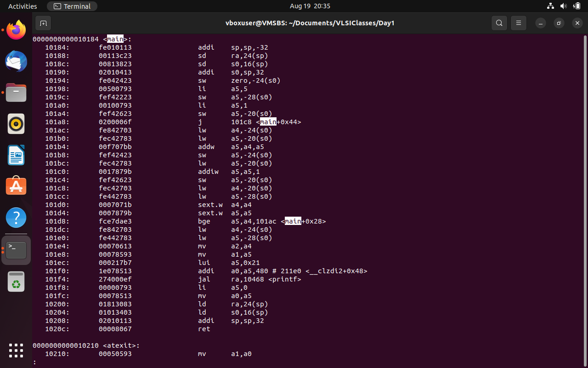The width and height of the screenshot is (588, 368).
Task: Open the Show Applications grid
Action: (x=16, y=351)
